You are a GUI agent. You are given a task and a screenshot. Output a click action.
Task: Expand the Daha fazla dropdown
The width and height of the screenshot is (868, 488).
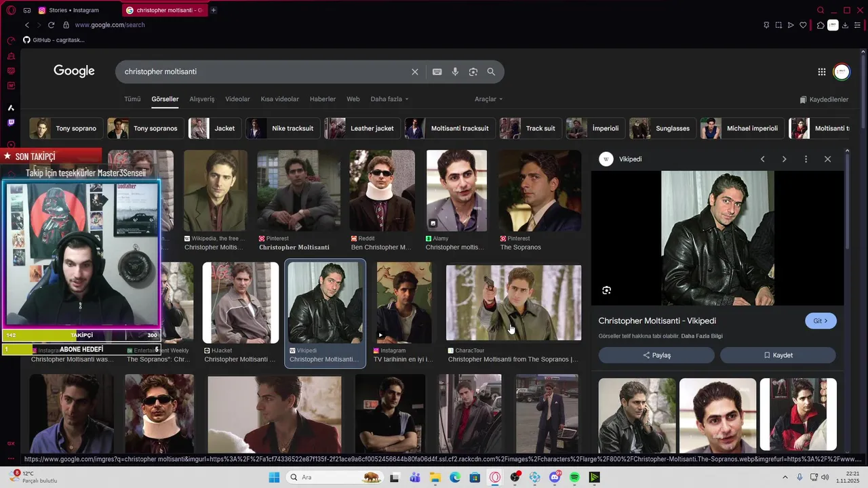click(x=389, y=99)
